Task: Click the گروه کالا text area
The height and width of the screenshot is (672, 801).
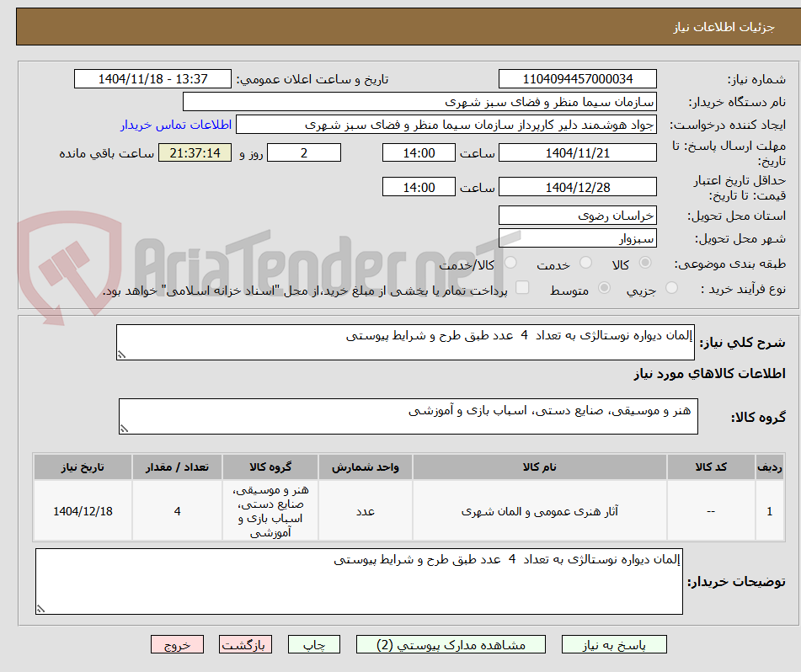Action: pos(409,417)
